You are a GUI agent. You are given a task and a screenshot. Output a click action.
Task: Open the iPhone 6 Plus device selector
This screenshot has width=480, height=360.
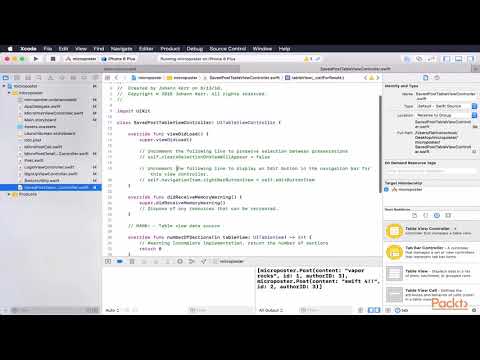click(x=119, y=59)
